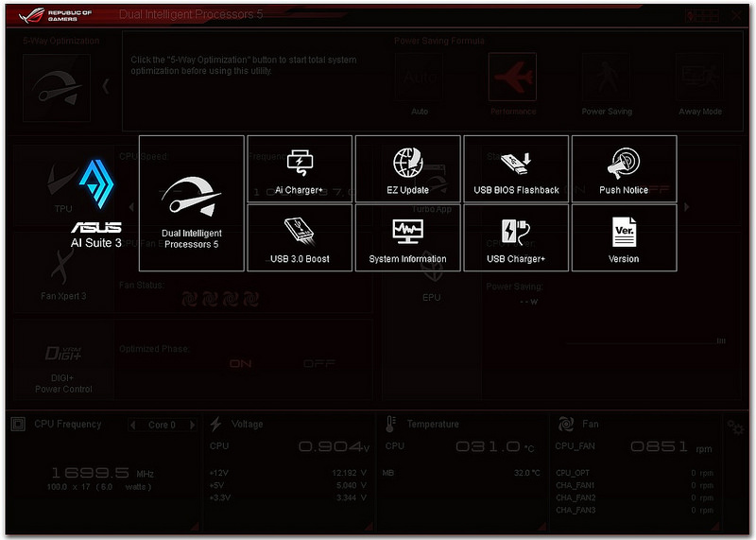Select the Power Saving walking mode
The width and height of the screenshot is (756, 540).
coord(606,78)
